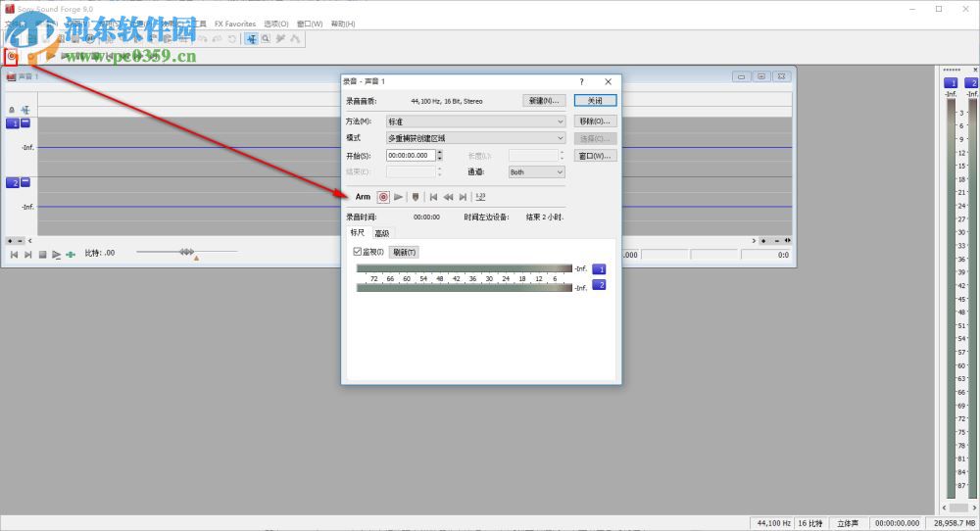Click the 44,100 Hz status bar field
The image size is (980, 531).
point(773,523)
